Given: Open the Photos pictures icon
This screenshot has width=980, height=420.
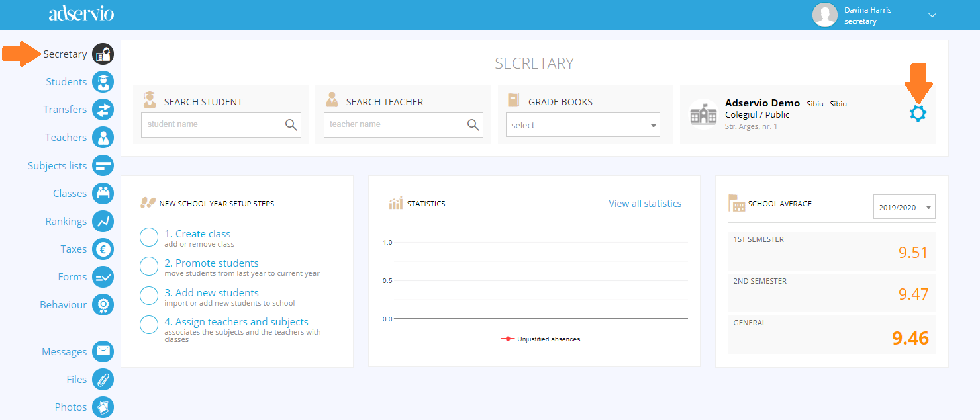Looking at the screenshot, I should pos(103,407).
